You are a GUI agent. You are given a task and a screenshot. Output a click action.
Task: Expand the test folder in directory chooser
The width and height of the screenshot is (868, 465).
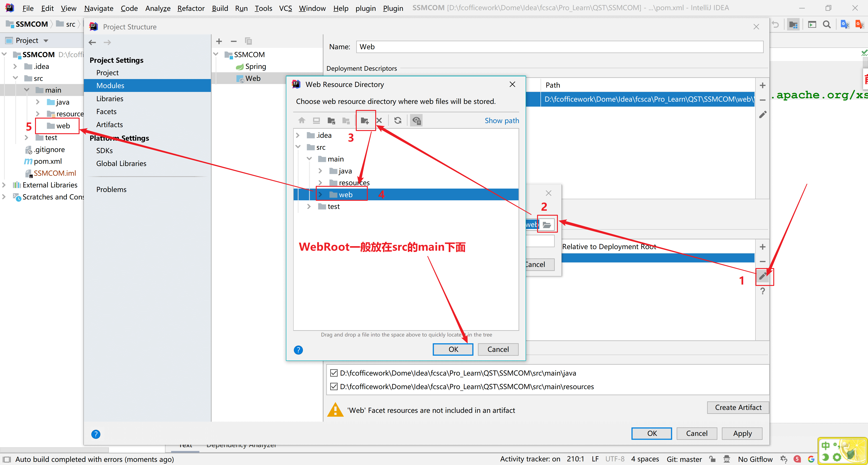pyautogui.click(x=309, y=206)
